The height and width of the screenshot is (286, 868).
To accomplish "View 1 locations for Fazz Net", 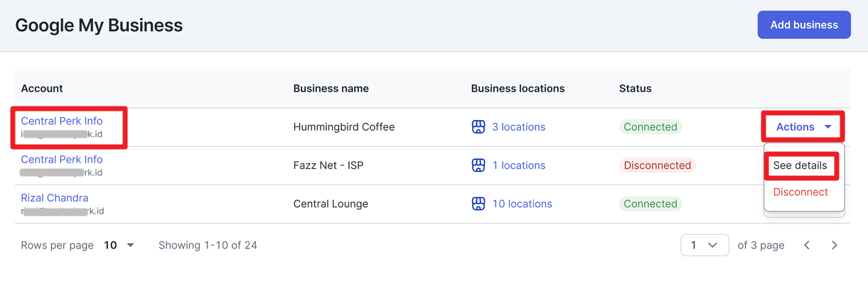I will pyautogui.click(x=519, y=165).
